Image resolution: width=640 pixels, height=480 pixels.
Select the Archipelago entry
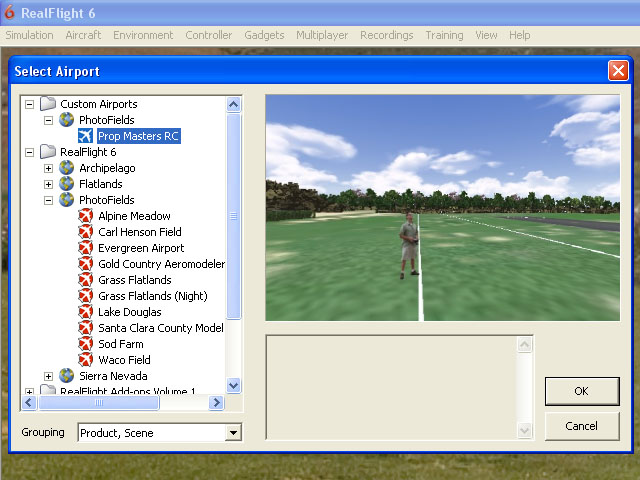coord(107,168)
